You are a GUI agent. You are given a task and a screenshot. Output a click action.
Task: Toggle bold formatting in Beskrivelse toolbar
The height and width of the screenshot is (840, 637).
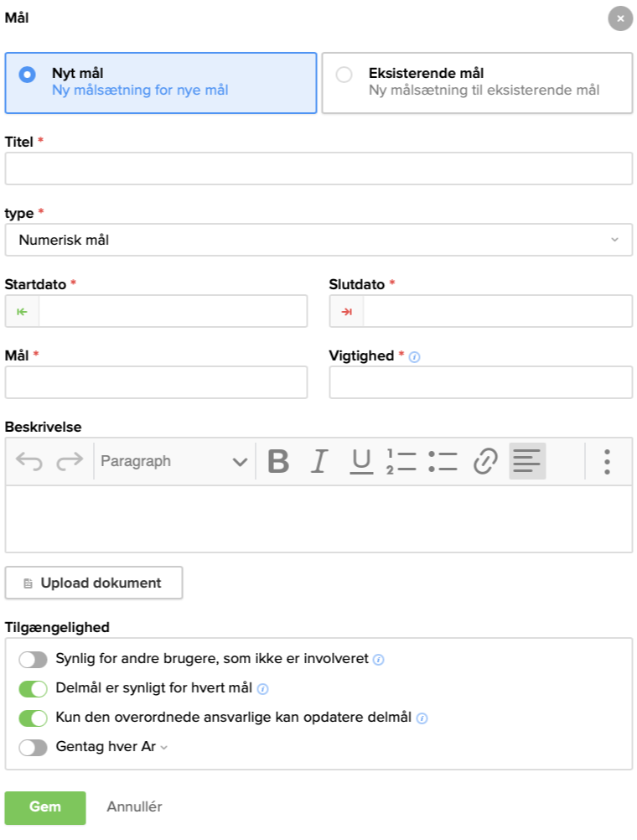(x=278, y=461)
